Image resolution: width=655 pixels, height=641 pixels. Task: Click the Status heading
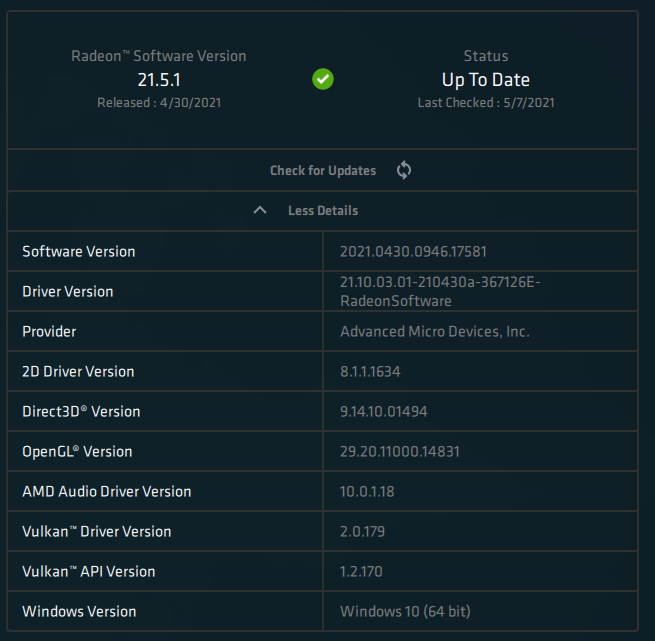[x=486, y=56]
